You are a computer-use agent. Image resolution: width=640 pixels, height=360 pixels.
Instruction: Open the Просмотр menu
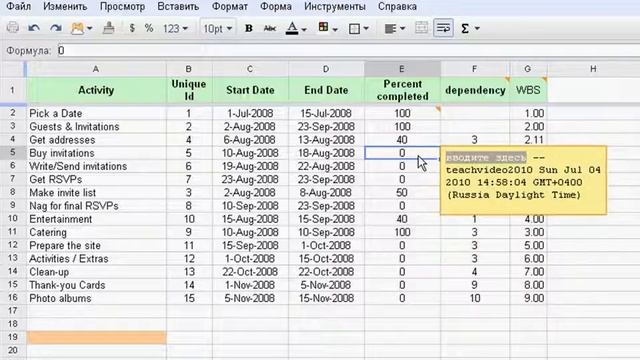(122, 7)
